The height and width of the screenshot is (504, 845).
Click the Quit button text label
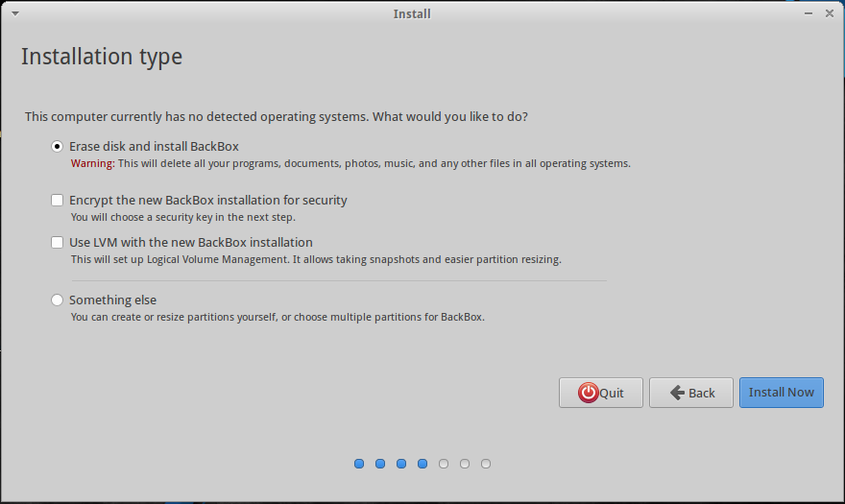click(612, 393)
